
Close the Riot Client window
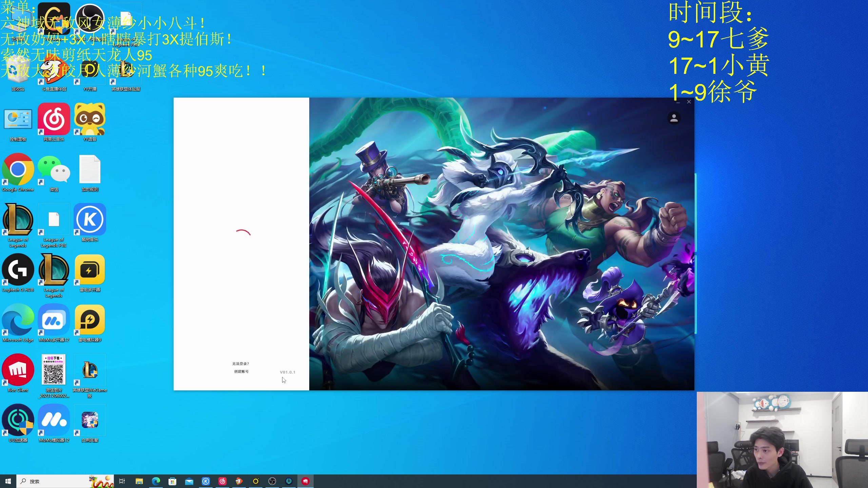689,102
